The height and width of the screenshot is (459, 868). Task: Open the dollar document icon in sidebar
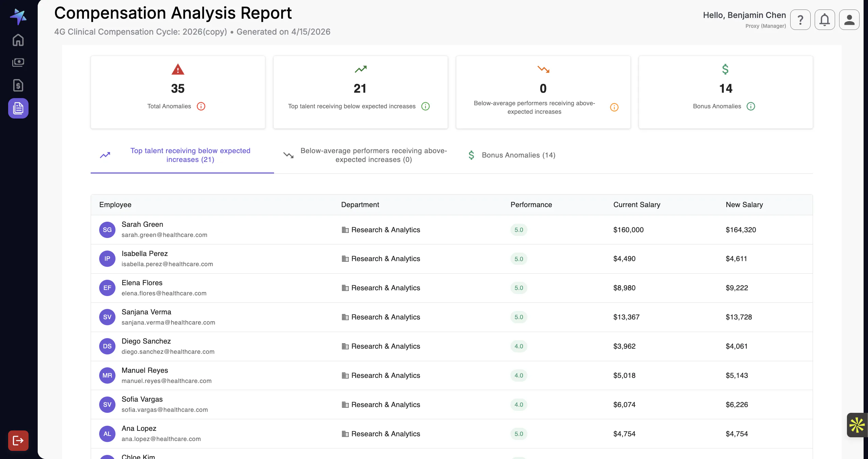pyautogui.click(x=18, y=85)
